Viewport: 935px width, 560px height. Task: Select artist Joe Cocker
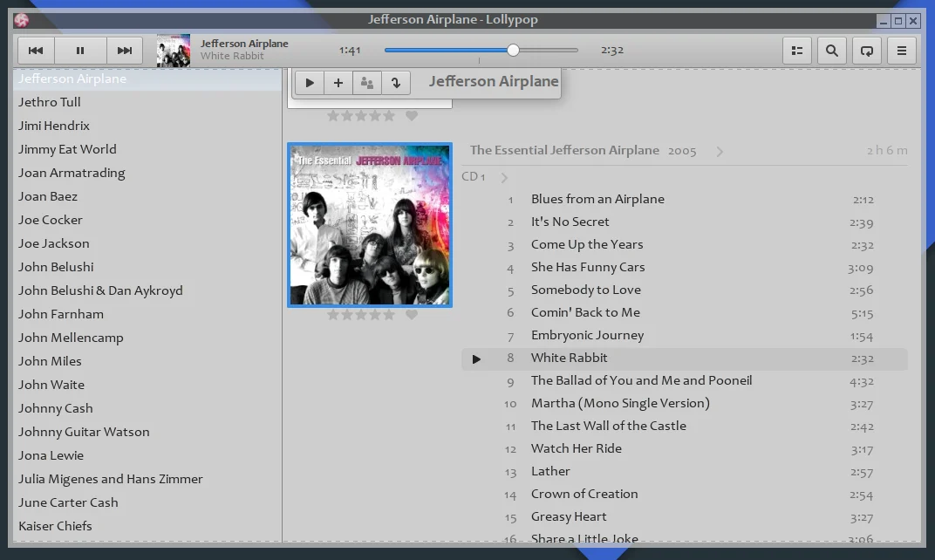(x=147, y=220)
